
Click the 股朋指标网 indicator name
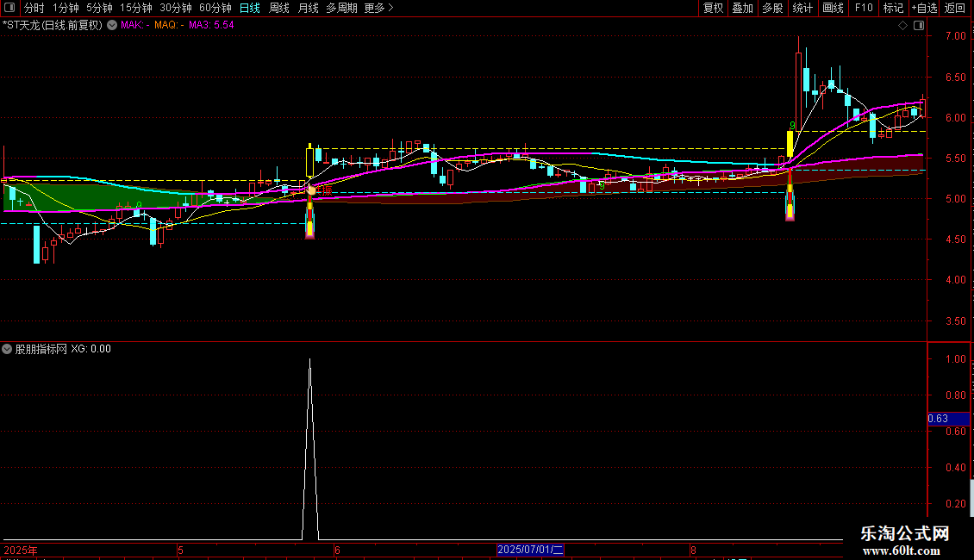tap(41, 349)
